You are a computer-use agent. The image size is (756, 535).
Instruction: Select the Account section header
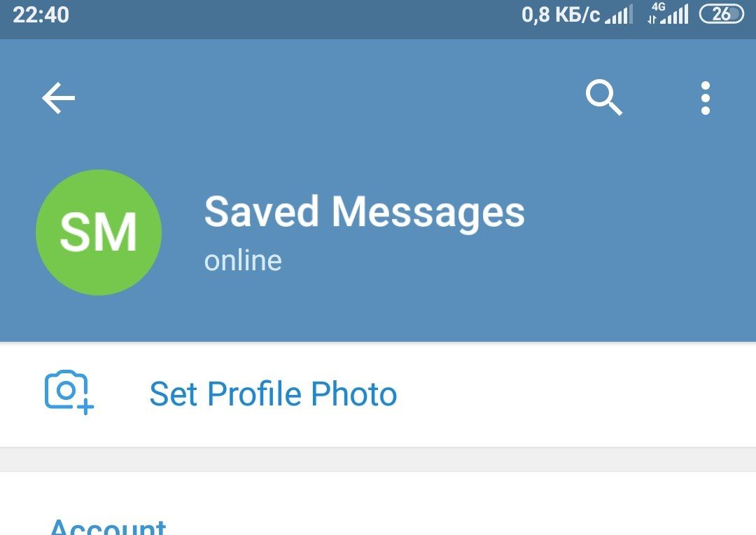108,526
